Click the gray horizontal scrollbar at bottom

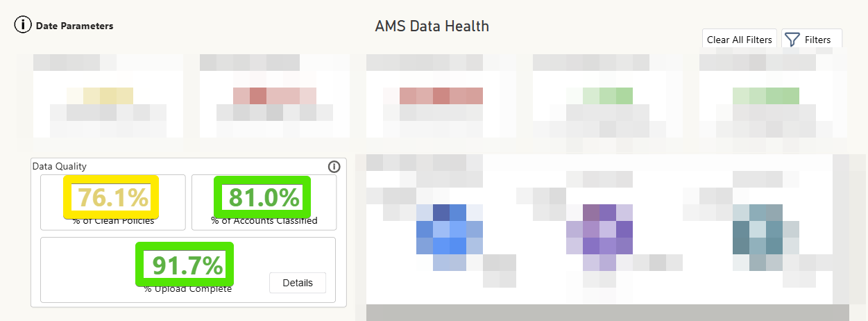pos(607,313)
